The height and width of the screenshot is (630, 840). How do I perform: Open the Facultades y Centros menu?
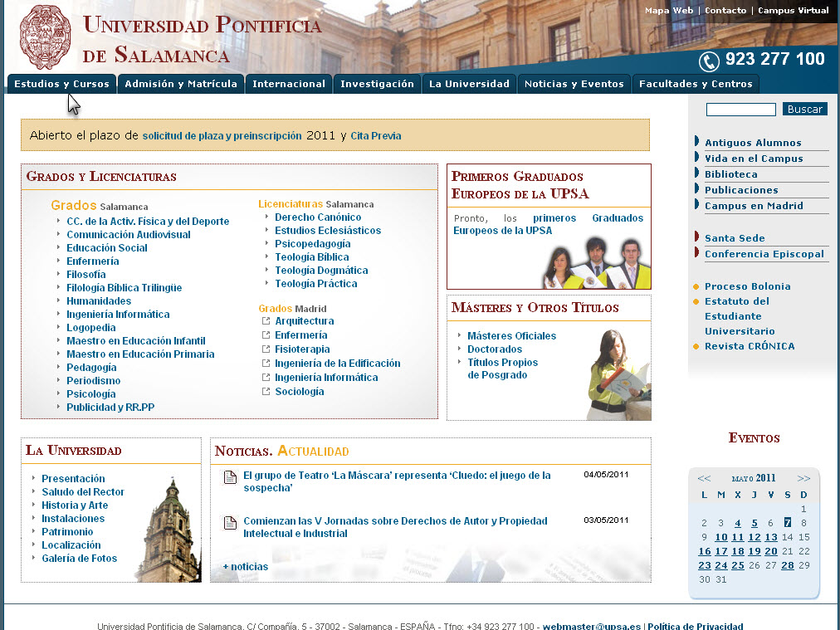pyautogui.click(x=696, y=84)
